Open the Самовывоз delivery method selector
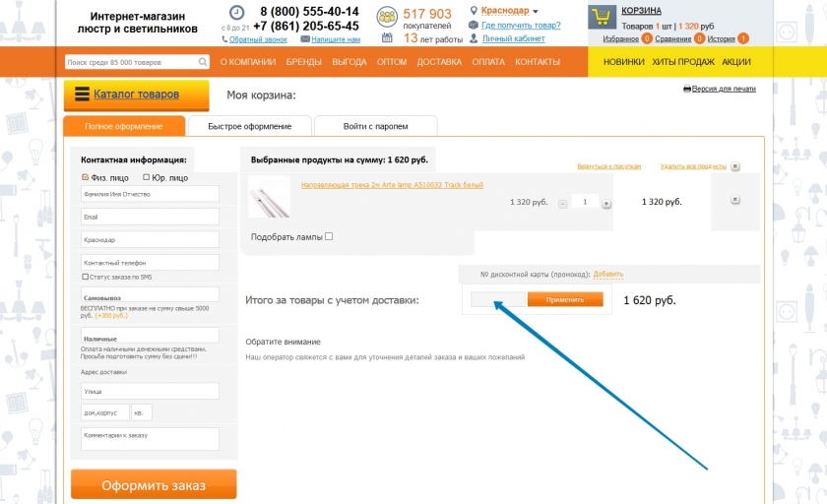This screenshot has height=504, width=827. (x=150, y=294)
